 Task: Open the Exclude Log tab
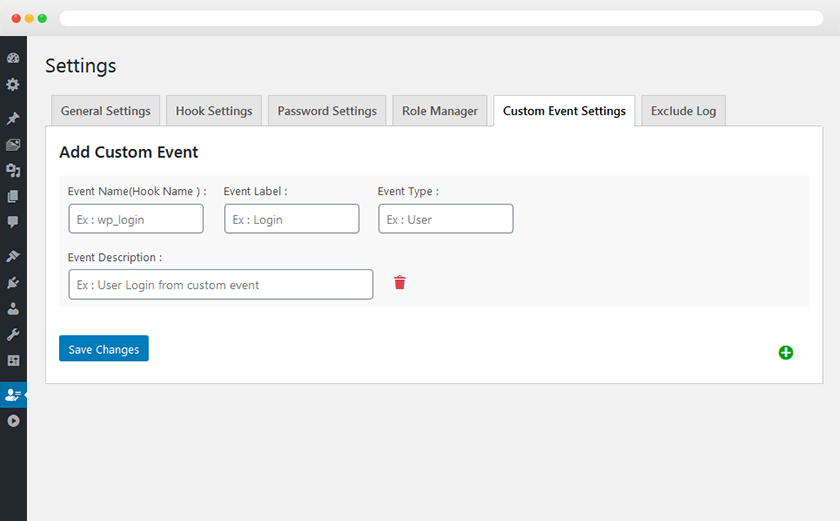(x=683, y=111)
